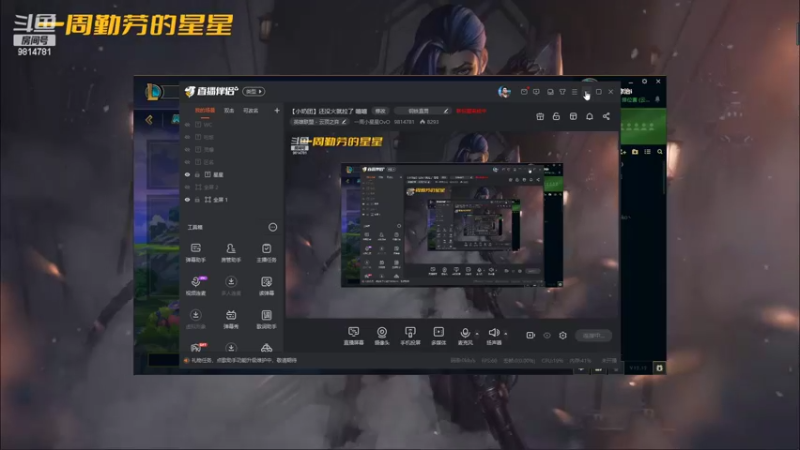Click the share icon in header
Image resolution: width=800 pixels, height=450 pixels.
point(606,116)
